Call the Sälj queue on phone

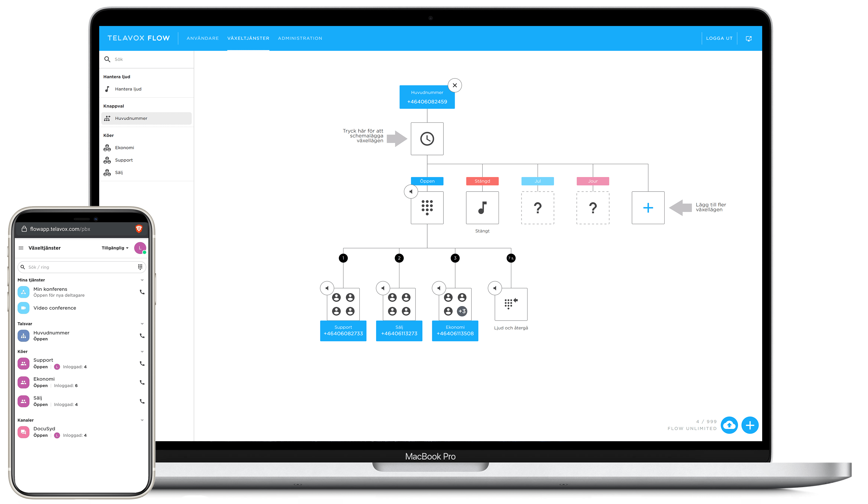click(x=142, y=401)
